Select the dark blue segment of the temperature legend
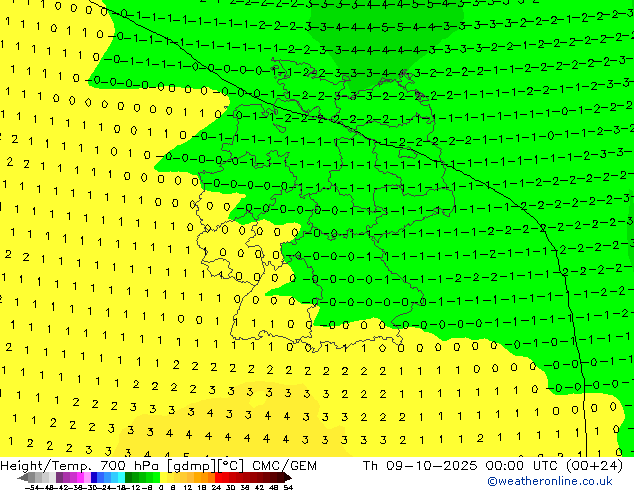 tap(94, 477)
